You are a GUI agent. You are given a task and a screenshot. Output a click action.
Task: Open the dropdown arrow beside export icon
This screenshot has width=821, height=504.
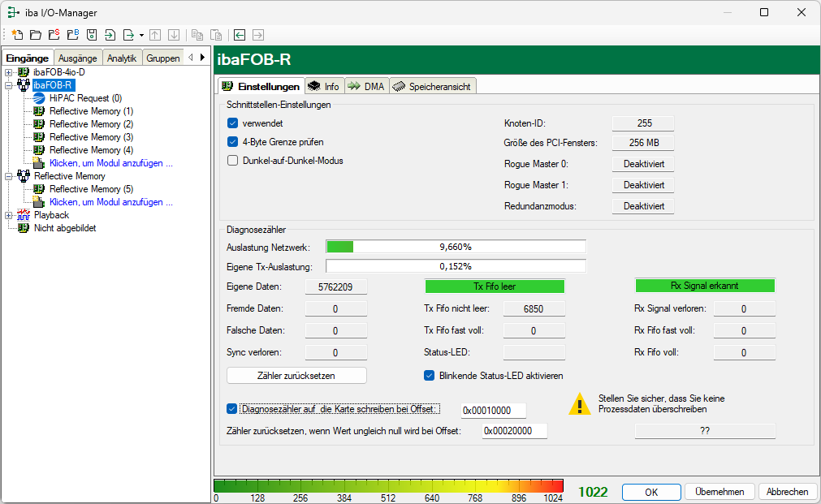pyautogui.click(x=141, y=35)
